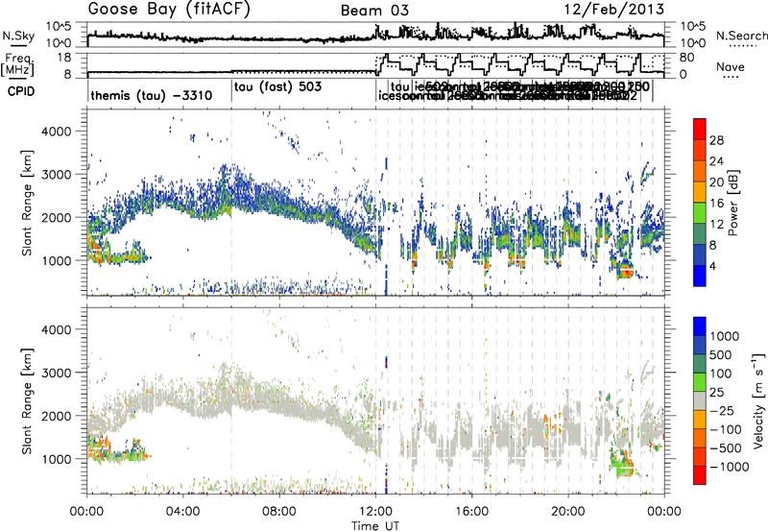Click power colorbar tick value 28
This screenshot has height=532, width=768.
716,140
